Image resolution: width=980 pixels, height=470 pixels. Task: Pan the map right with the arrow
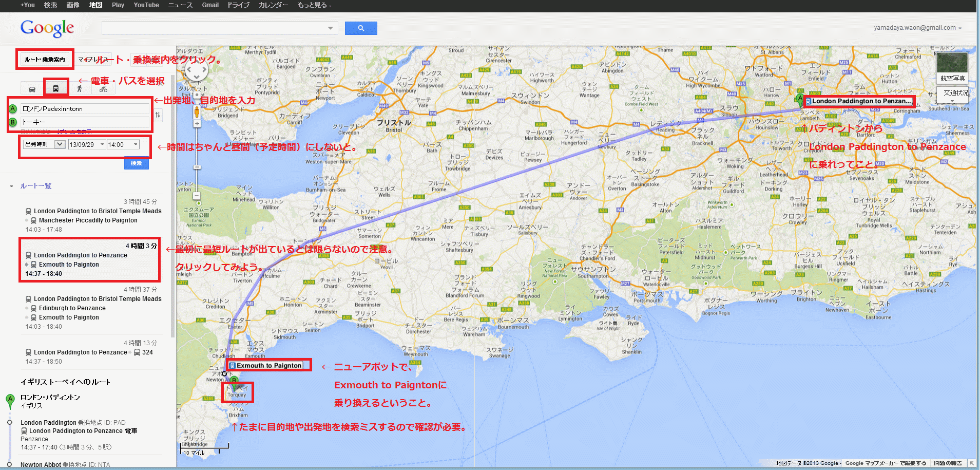click(204, 69)
